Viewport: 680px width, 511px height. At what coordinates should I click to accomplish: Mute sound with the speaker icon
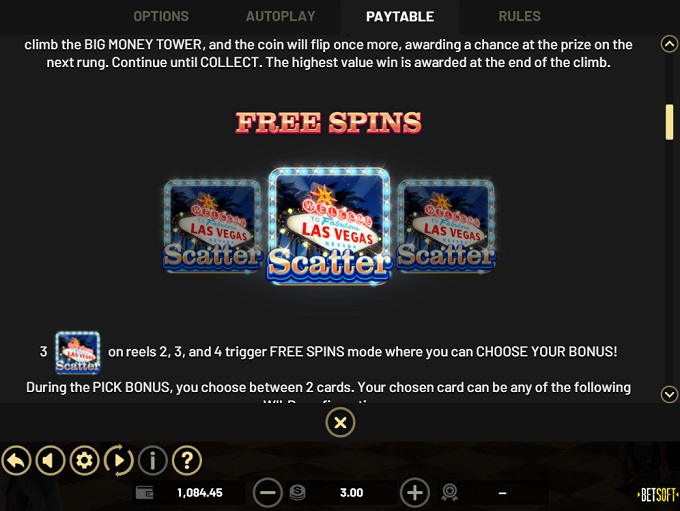(x=50, y=460)
